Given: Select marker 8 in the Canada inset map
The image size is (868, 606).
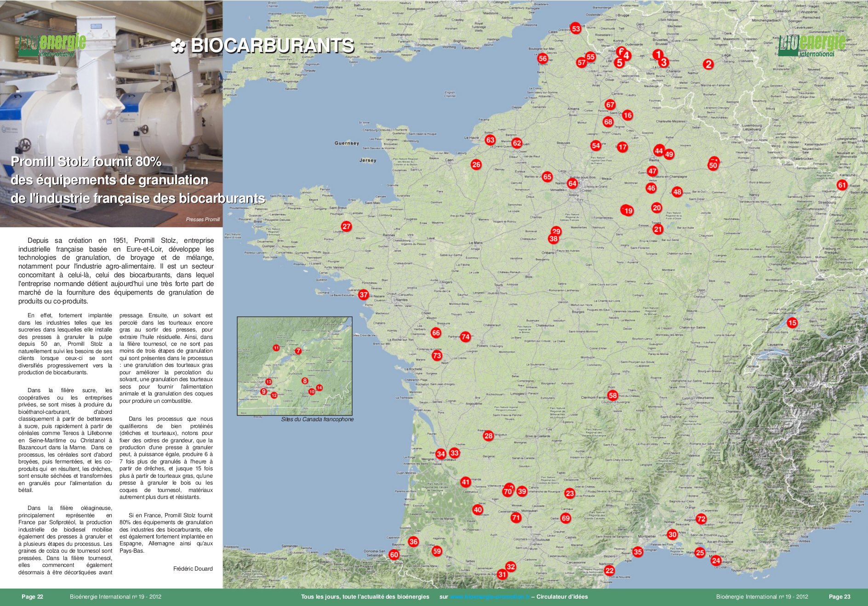Looking at the screenshot, I should point(304,381).
